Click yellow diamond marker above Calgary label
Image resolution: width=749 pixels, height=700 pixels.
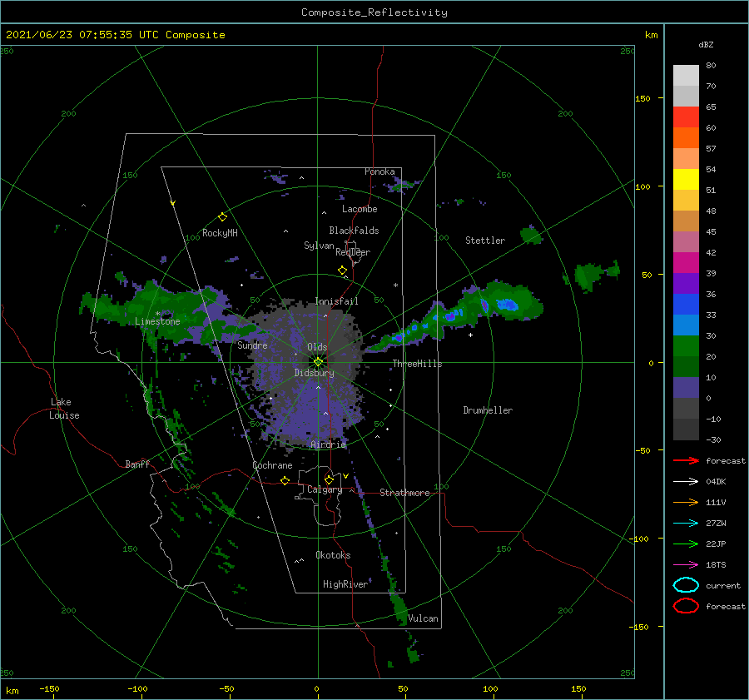[329, 479]
